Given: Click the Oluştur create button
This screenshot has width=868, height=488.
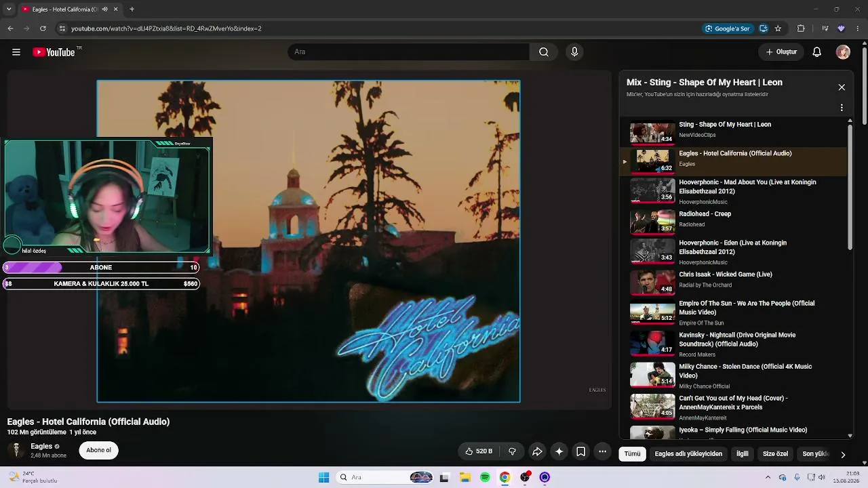Looking at the screenshot, I should pyautogui.click(x=781, y=52).
